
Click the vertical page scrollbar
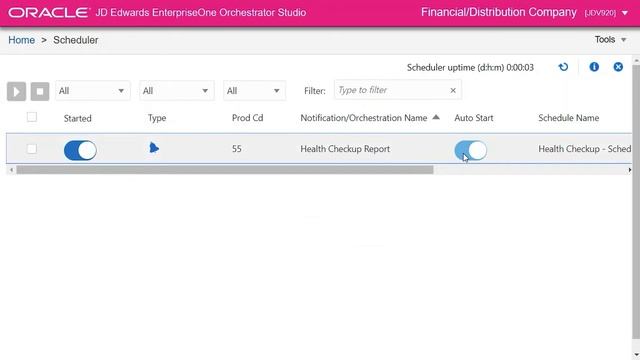point(636,202)
